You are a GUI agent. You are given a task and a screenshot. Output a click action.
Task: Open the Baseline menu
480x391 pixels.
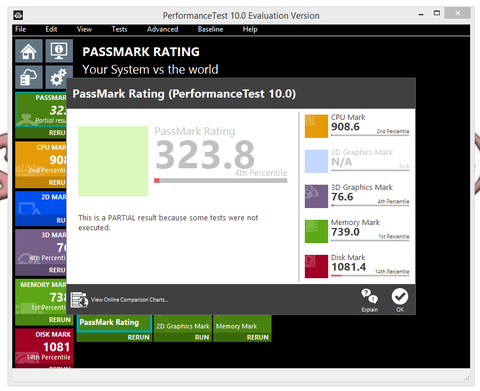coord(210,29)
